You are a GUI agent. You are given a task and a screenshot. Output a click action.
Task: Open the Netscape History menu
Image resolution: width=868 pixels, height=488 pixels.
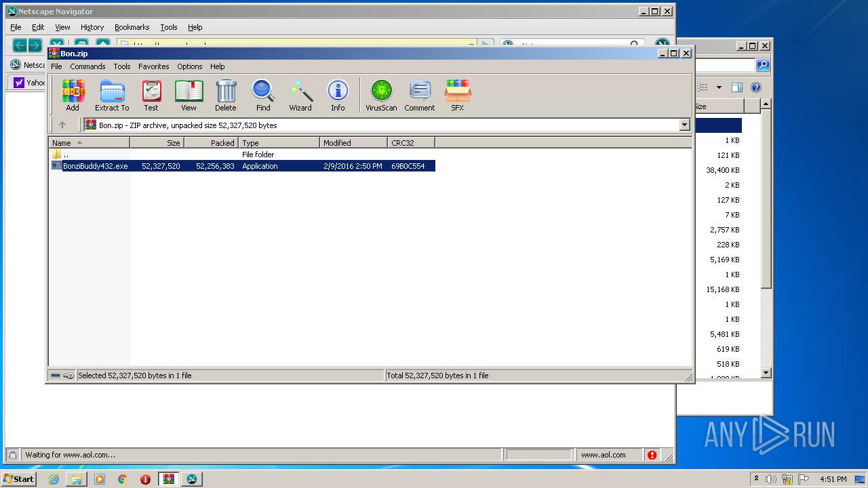[92, 27]
